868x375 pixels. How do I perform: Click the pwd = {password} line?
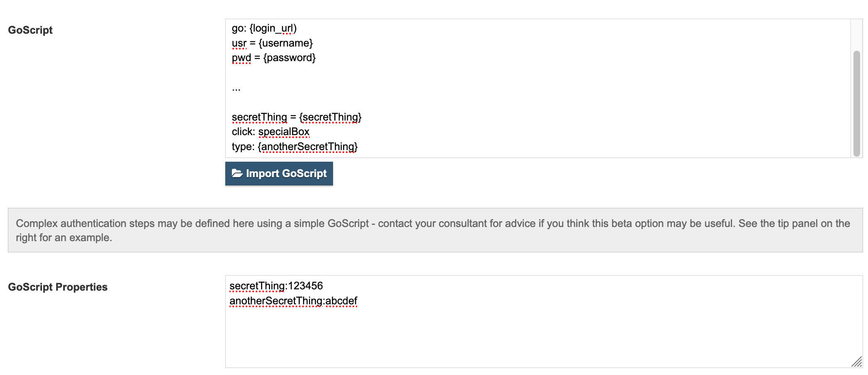click(274, 58)
